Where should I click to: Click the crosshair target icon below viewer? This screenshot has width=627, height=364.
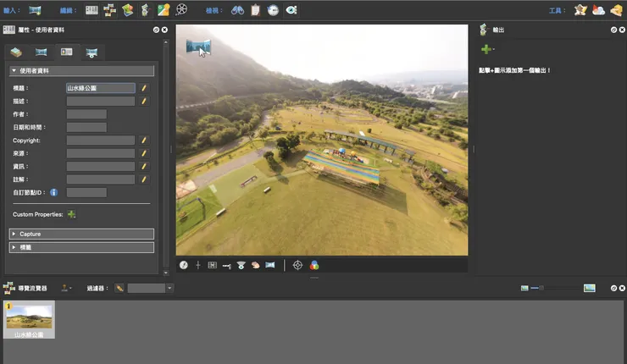(297, 265)
